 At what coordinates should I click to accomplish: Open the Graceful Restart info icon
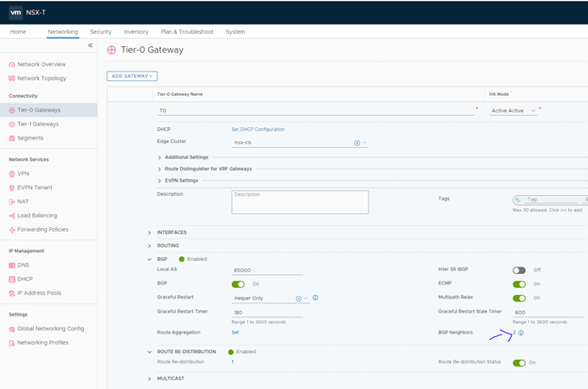click(316, 298)
